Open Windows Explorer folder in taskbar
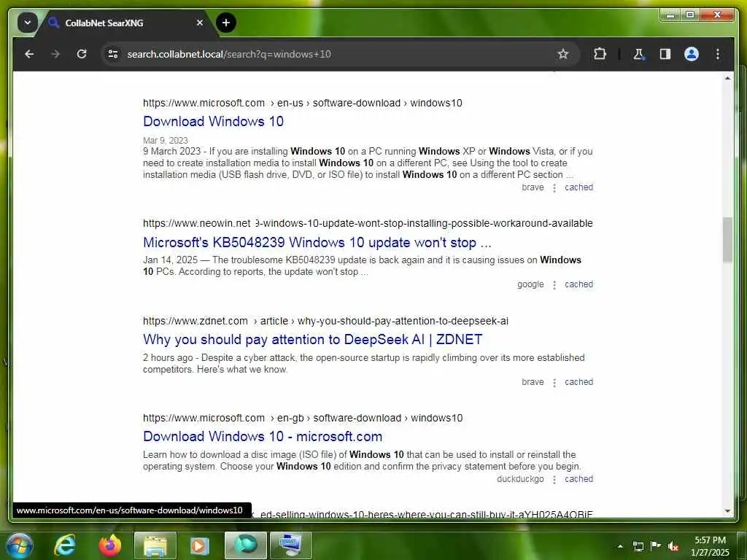Image resolution: width=747 pixels, height=560 pixels. coord(155,545)
